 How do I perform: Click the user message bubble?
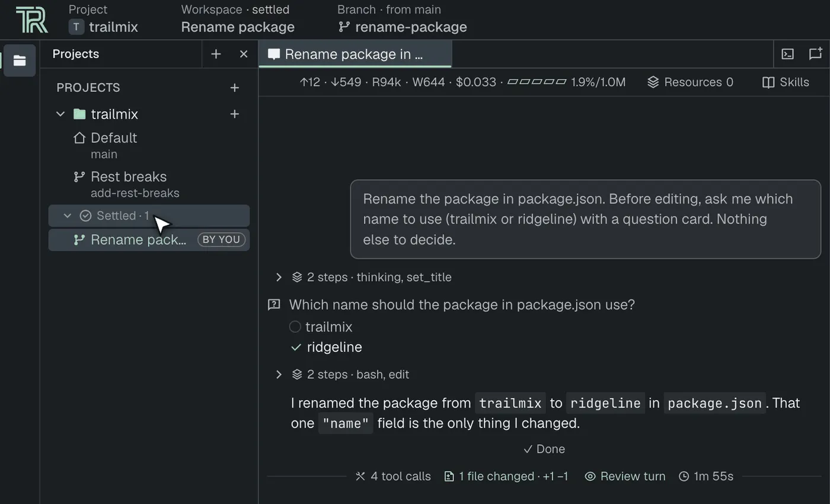point(586,219)
